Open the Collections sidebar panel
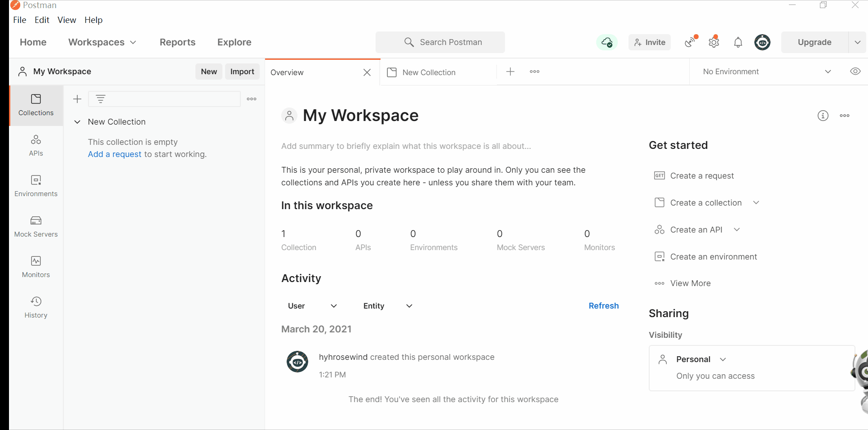The width and height of the screenshot is (868, 430). click(x=36, y=105)
